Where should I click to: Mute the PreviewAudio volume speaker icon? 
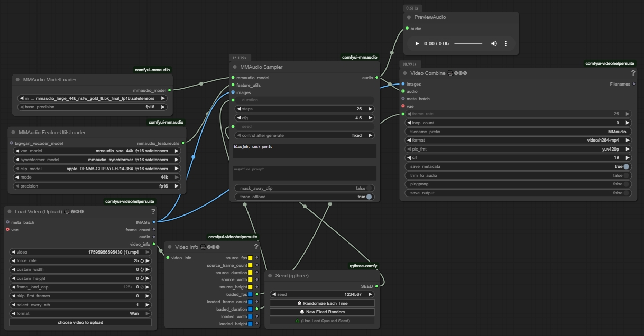pyautogui.click(x=494, y=44)
